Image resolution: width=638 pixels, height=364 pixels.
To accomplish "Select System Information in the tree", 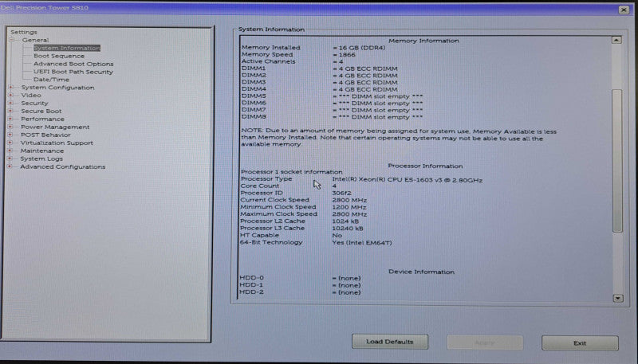I will tap(67, 48).
